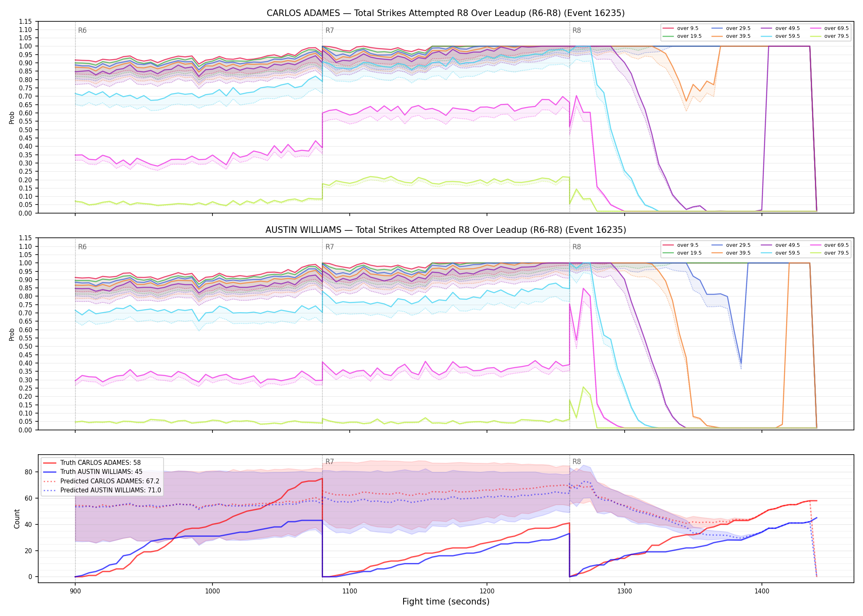The image size is (863, 616).
Task: Click the 1100 x-axis tick label
Action: (x=349, y=591)
